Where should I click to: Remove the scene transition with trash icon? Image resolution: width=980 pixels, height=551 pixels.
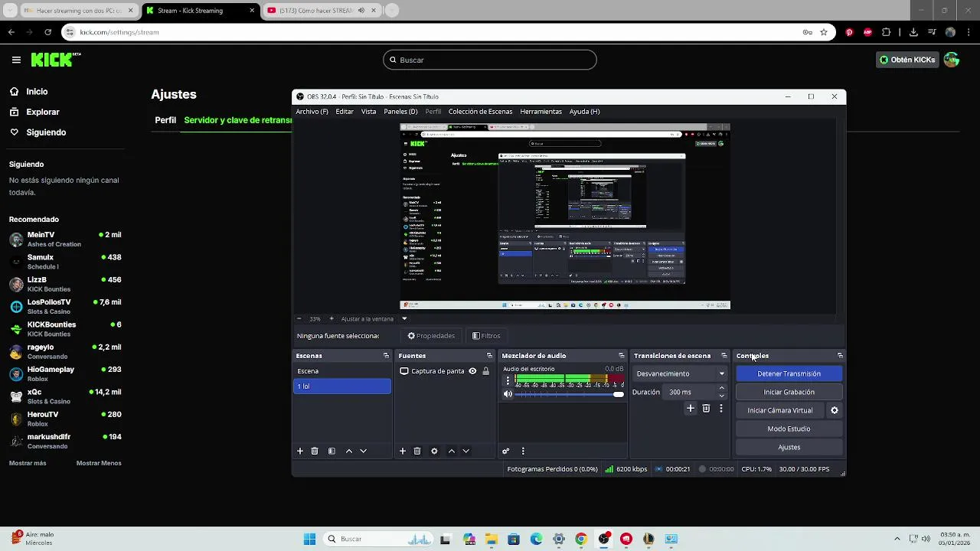click(706, 409)
